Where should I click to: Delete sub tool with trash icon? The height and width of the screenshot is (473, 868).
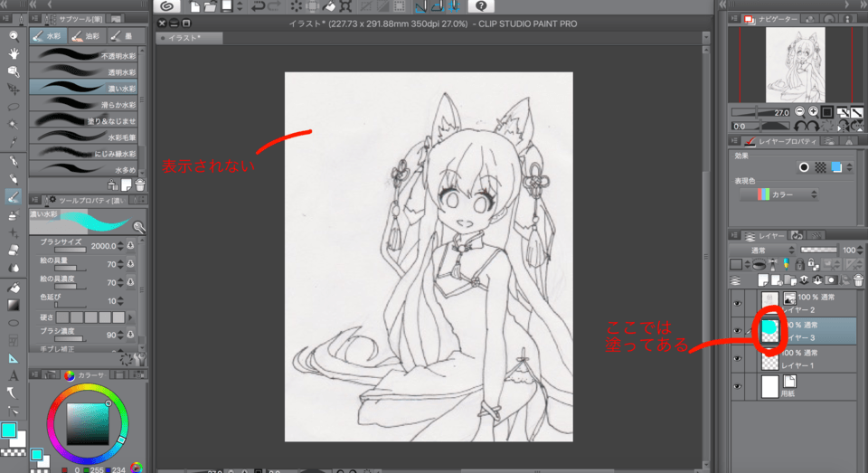pyautogui.click(x=140, y=185)
